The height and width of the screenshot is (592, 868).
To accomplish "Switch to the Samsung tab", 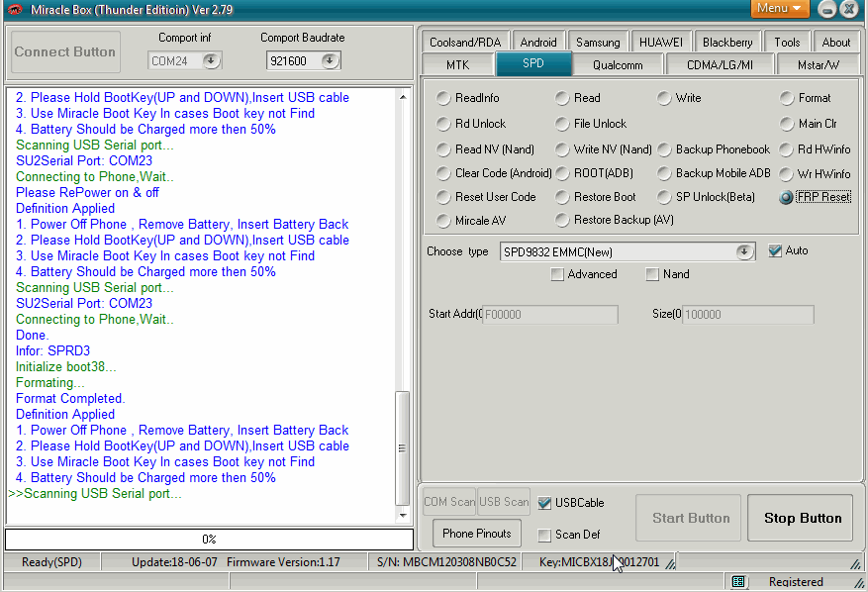I will click(598, 43).
